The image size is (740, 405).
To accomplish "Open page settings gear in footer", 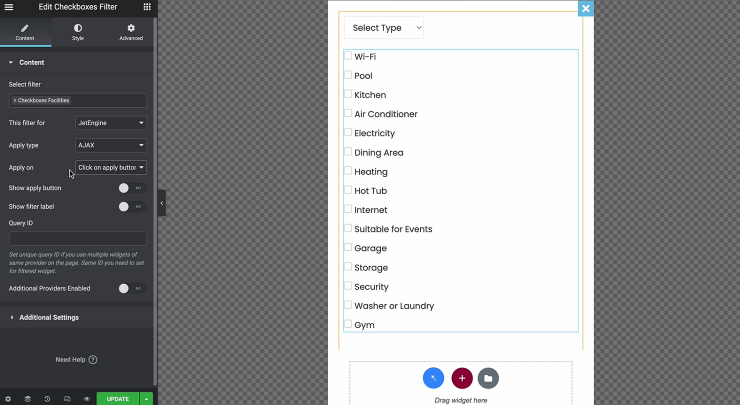I will 8,399.
